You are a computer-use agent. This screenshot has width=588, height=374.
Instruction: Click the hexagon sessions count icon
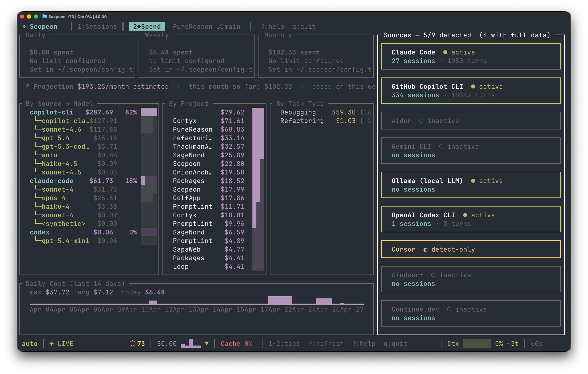pyautogui.click(x=132, y=344)
